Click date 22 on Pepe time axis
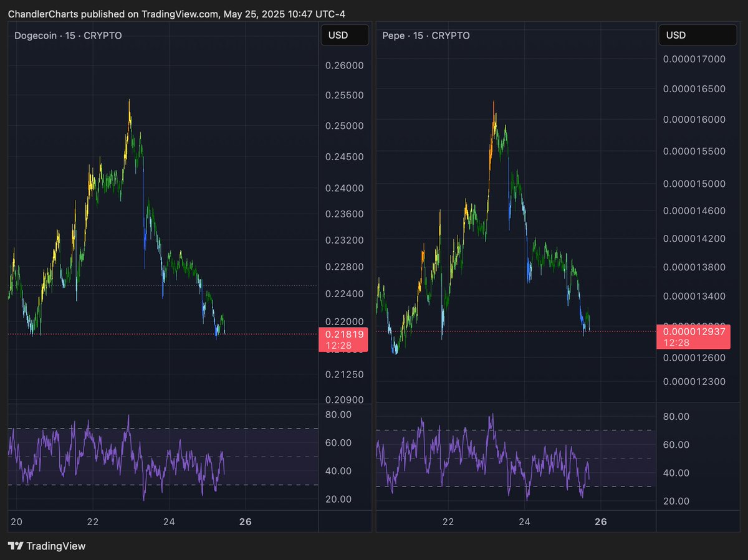The width and height of the screenshot is (748, 560). pyautogui.click(x=448, y=521)
